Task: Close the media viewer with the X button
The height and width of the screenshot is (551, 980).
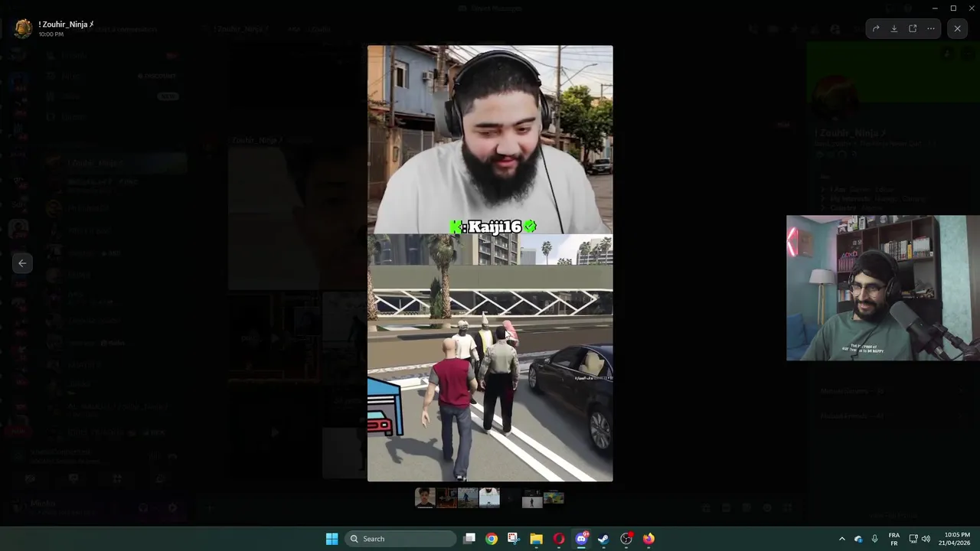Action: tap(957, 28)
